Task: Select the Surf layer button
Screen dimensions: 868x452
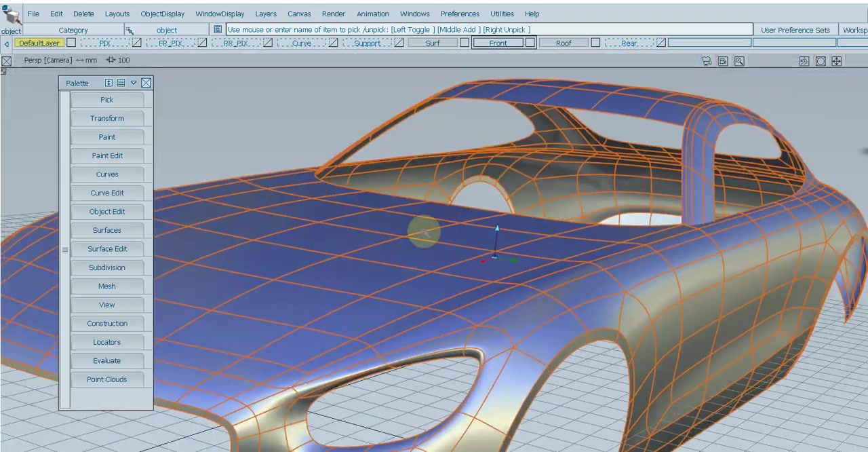Action: [433, 43]
